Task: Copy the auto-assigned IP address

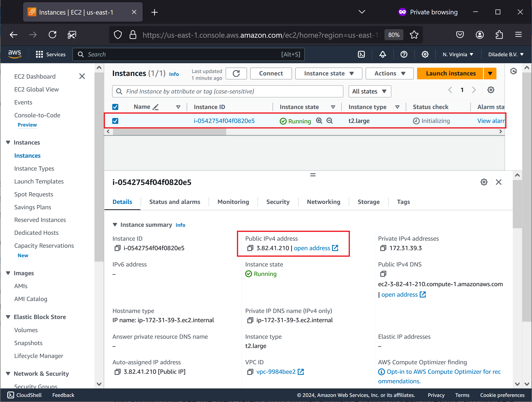Action: [x=117, y=372]
